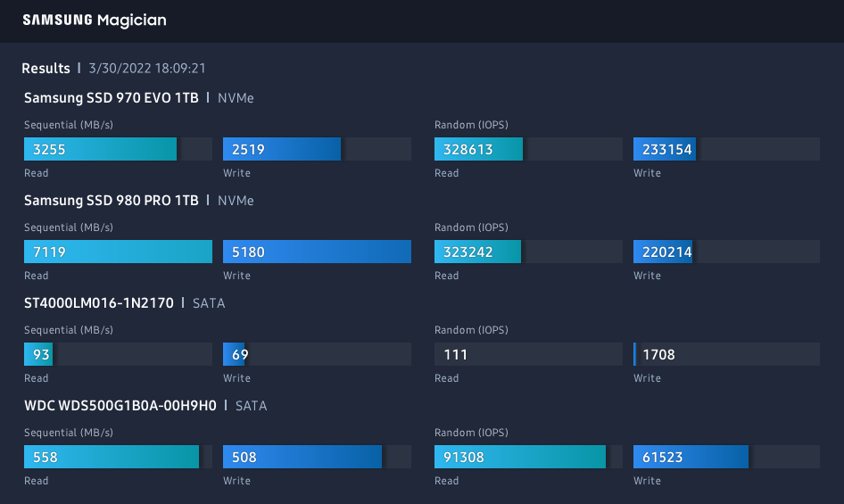The image size is (844, 504).
Task: Click the Samsung Magician logo
Action: 95,20
